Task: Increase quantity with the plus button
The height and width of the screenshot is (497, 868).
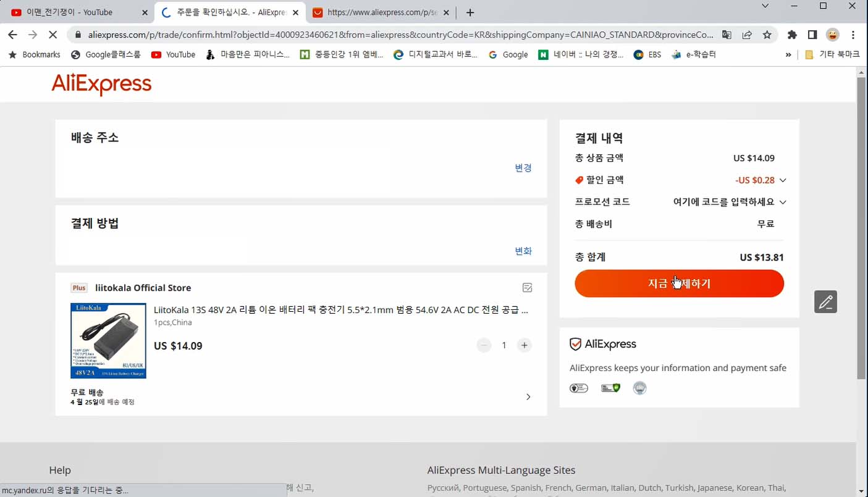Action: click(524, 345)
